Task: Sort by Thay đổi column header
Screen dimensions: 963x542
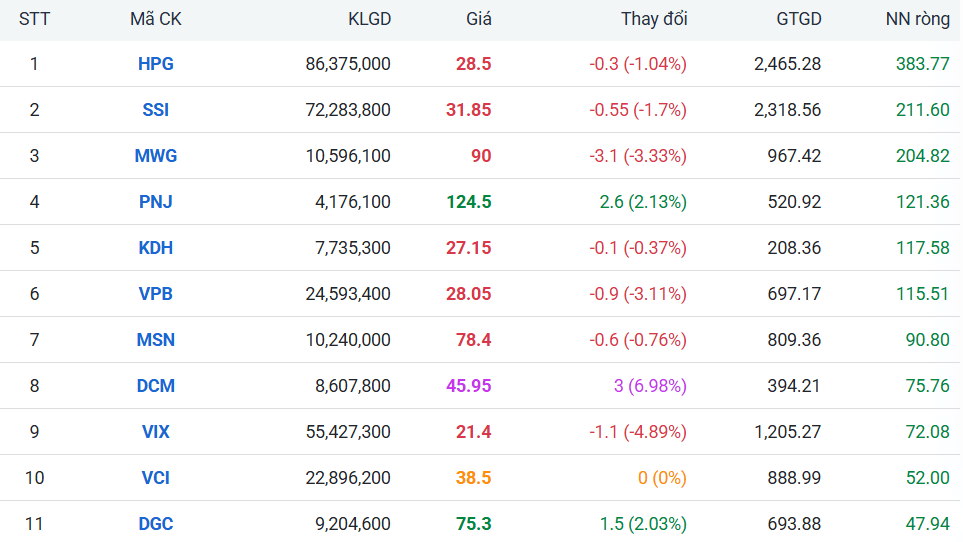Action: 653,19
